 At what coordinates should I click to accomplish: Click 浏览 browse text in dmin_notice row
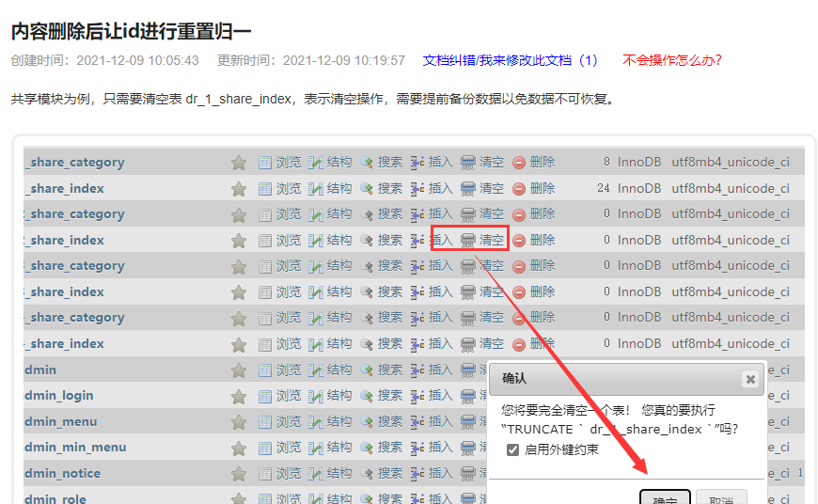pyautogui.click(x=289, y=473)
